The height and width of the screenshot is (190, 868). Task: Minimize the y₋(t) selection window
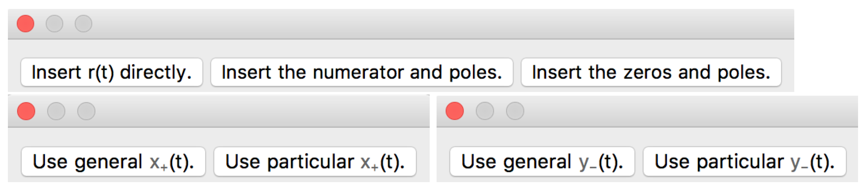pos(485,111)
